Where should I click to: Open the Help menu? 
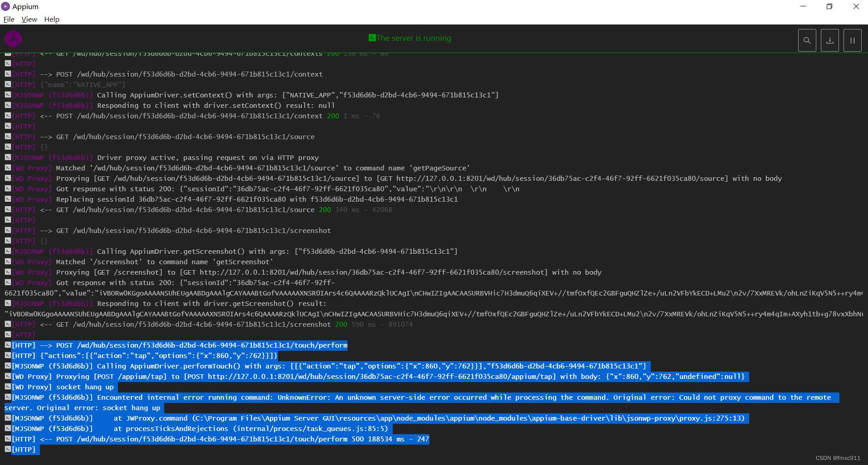point(52,19)
